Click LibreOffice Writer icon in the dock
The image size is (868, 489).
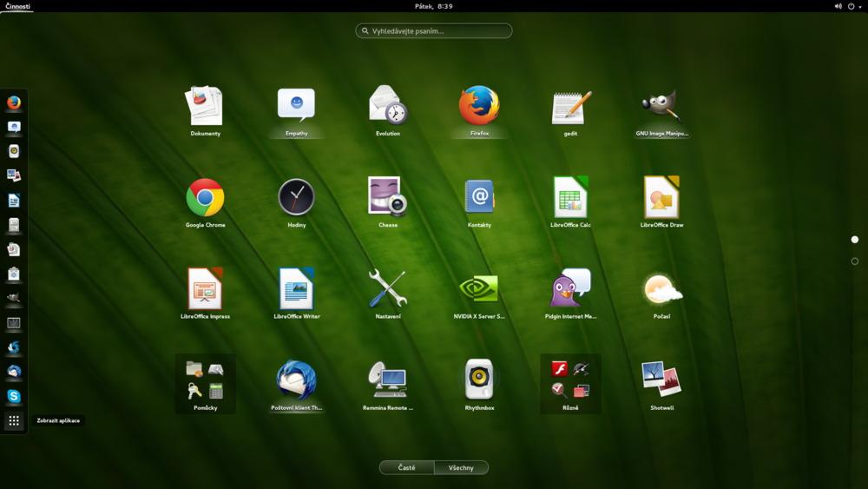coord(14,200)
